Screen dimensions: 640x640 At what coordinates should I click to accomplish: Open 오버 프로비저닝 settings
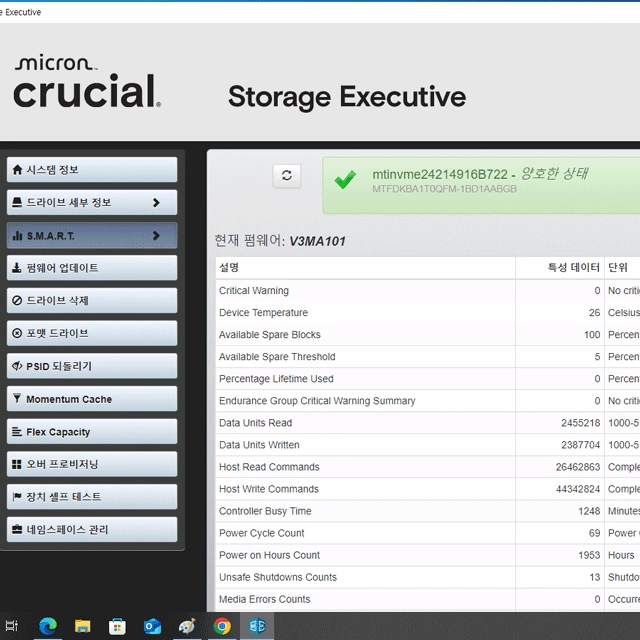(x=92, y=464)
